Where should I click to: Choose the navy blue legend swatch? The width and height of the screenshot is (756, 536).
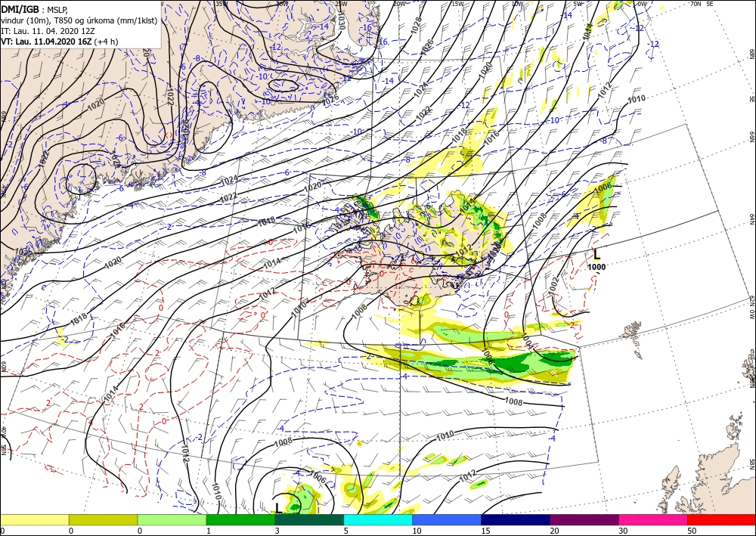[516, 519]
